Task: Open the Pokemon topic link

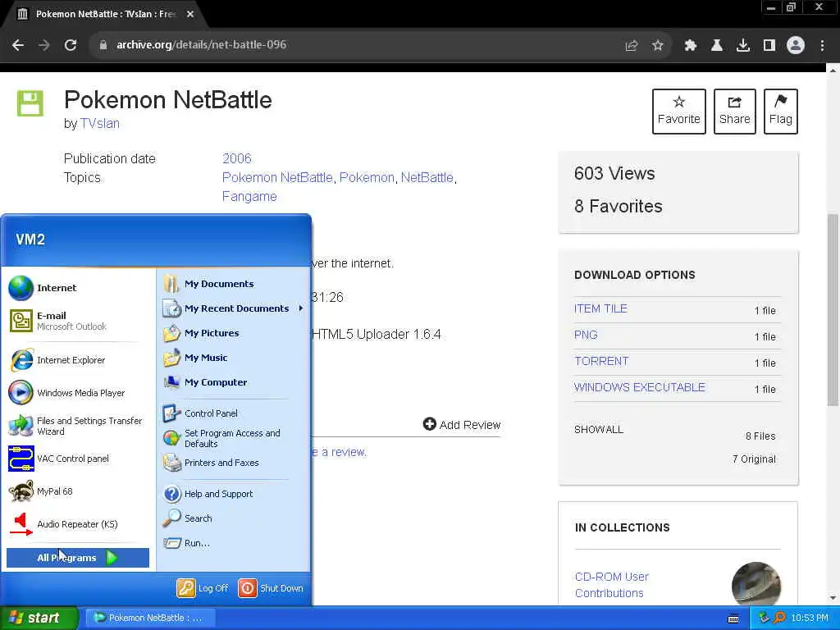Action: [367, 177]
